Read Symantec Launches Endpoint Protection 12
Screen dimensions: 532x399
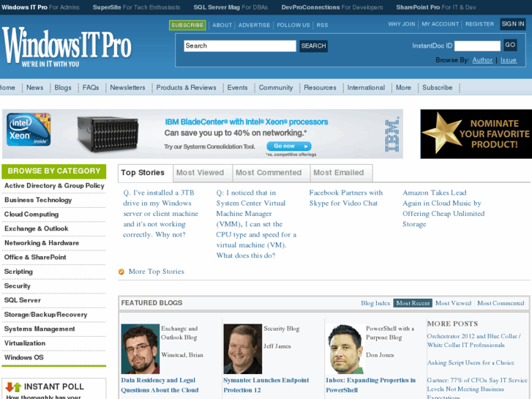266,385
